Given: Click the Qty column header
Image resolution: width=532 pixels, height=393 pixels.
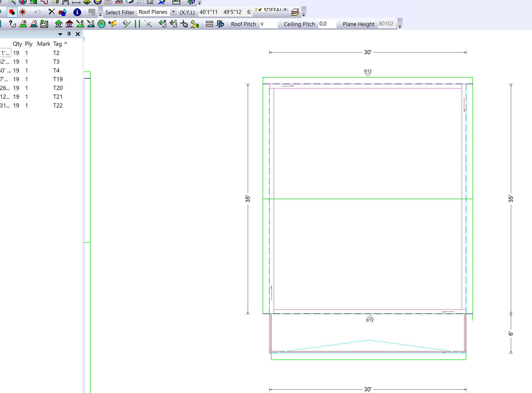Looking at the screenshot, I should (x=17, y=44).
